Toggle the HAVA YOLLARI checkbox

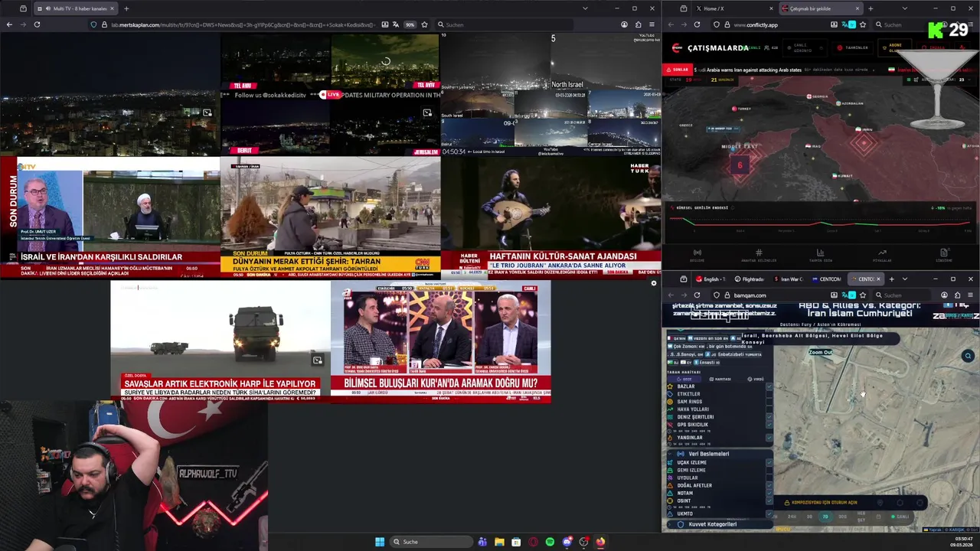pyautogui.click(x=769, y=409)
